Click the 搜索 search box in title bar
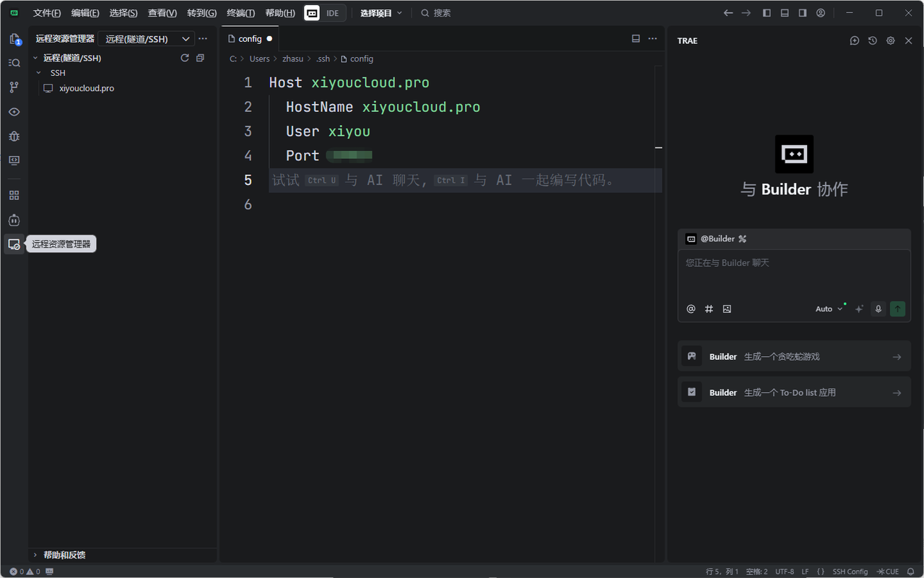The image size is (924, 578). 436,13
